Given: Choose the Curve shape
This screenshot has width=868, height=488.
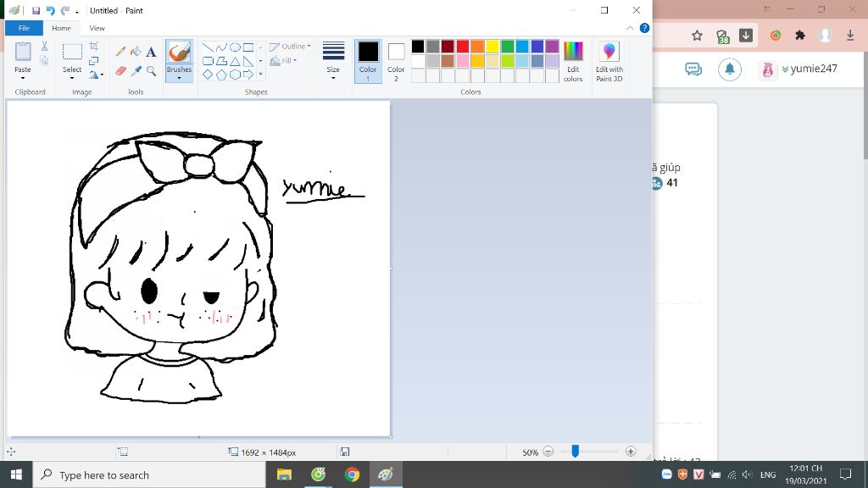Looking at the screenshot, I should click(x=221, y=47).
